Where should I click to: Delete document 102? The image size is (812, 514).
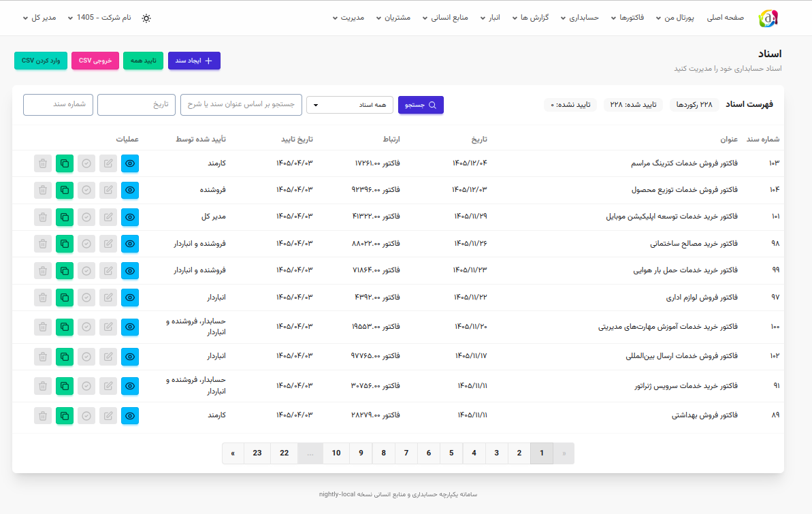(43, 357)
